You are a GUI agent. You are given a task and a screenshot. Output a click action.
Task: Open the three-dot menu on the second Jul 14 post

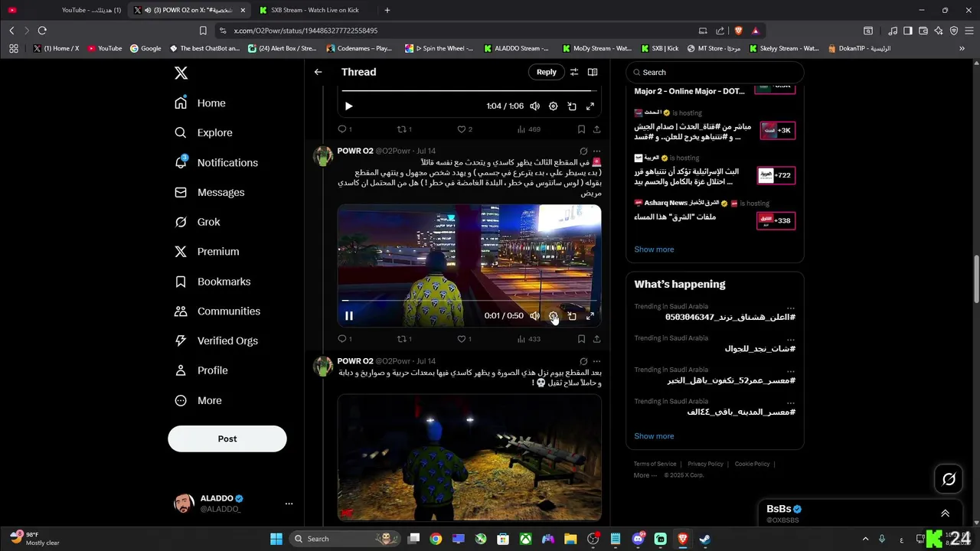[596, 361]
